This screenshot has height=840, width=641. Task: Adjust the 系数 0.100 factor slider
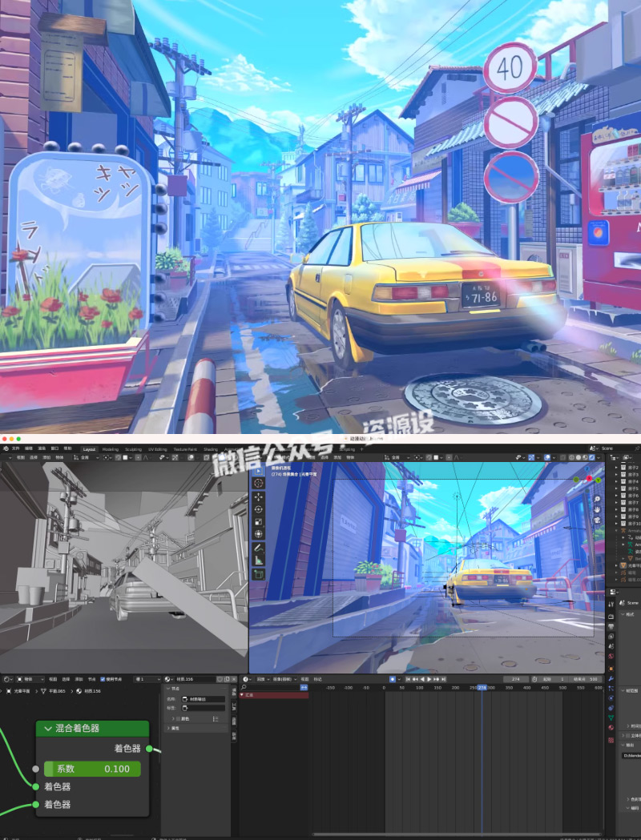[x=92, y=769]
